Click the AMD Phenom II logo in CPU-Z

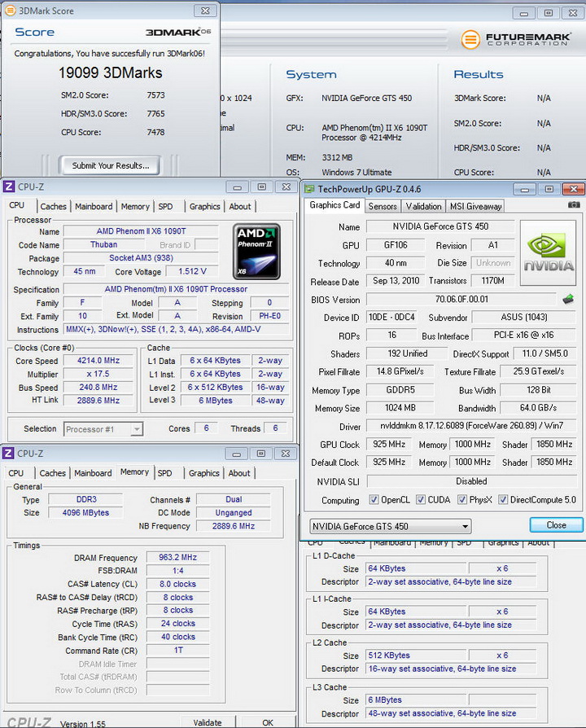[x=256, y=251]
